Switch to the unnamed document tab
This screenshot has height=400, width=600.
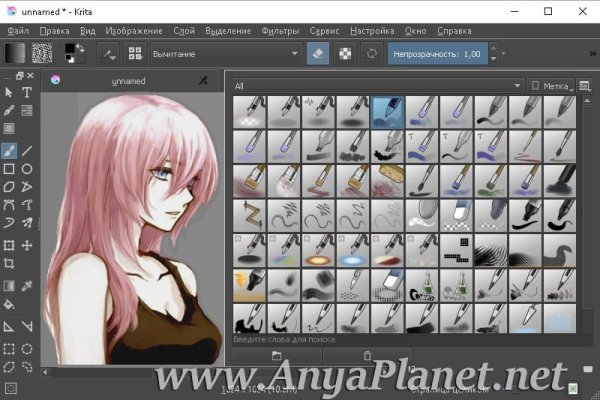[128, 81]
